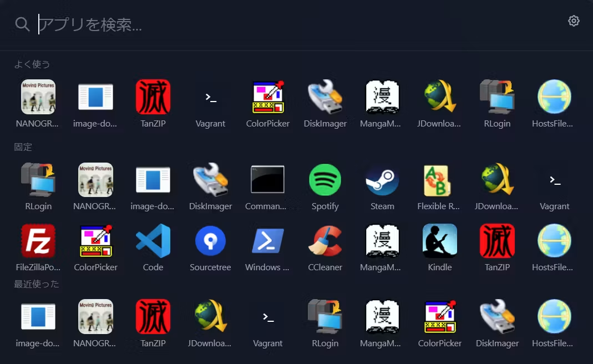Viewport: 593px width, 364px height.
Task: Launch CCleaner
Action: pyautogui.click(x=325, y=247)
